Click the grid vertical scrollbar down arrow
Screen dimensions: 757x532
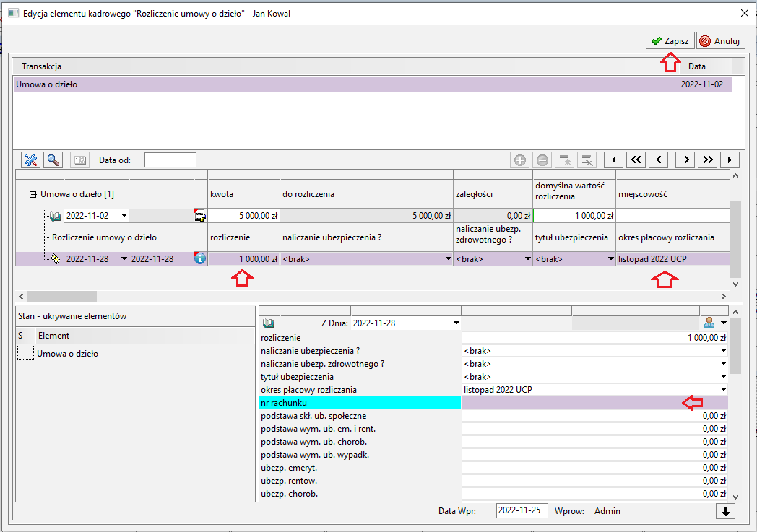click(x=735, y=284)
